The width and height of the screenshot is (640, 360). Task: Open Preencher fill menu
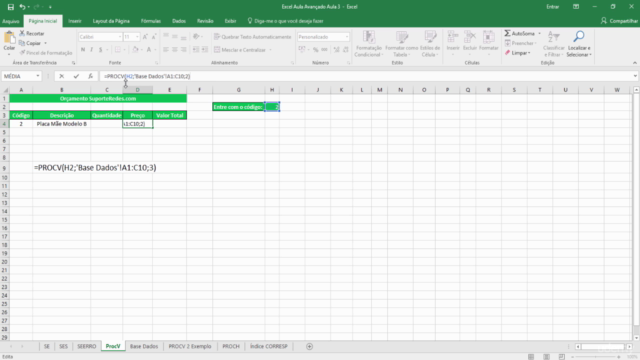(x=519, y=43)
